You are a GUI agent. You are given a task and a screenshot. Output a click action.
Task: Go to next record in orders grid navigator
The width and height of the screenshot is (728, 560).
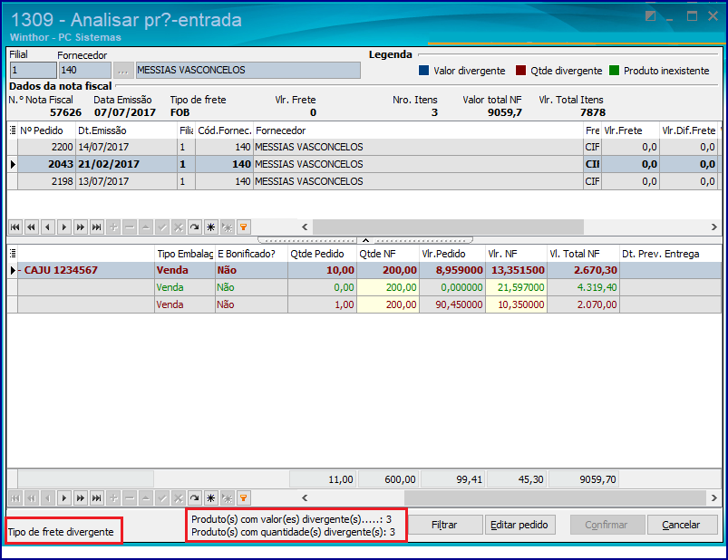[x=64, y=227]
